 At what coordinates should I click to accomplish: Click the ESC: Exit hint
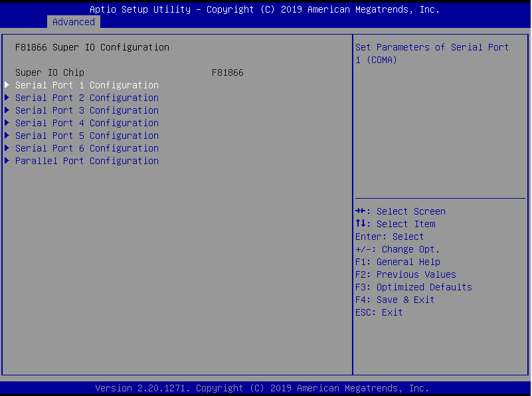(x=379, y=312)
